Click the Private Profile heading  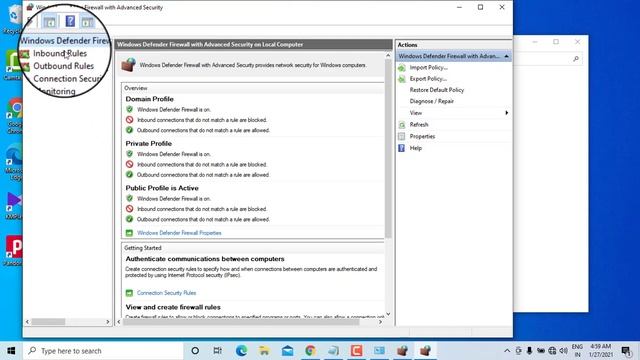pyautogui.click(x=149, y=143)
